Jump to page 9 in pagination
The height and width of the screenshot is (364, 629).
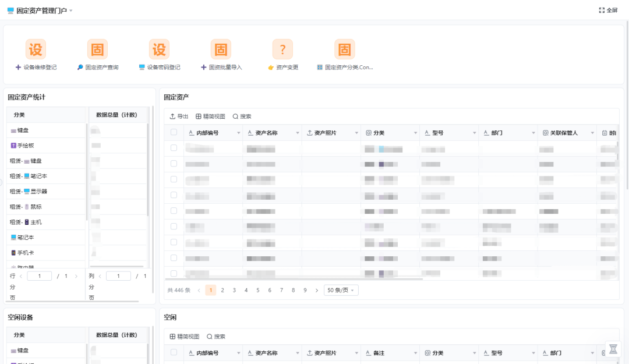[x=305, y=290]
